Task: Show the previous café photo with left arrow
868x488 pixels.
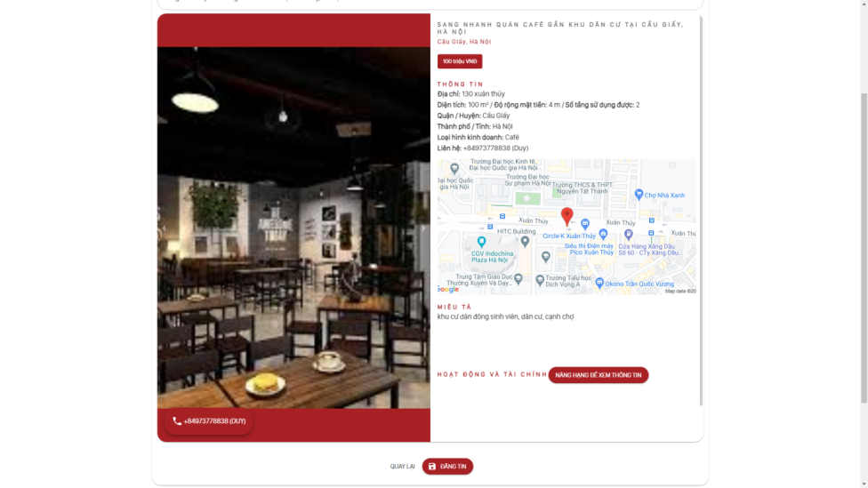Action: click(164, 228)
